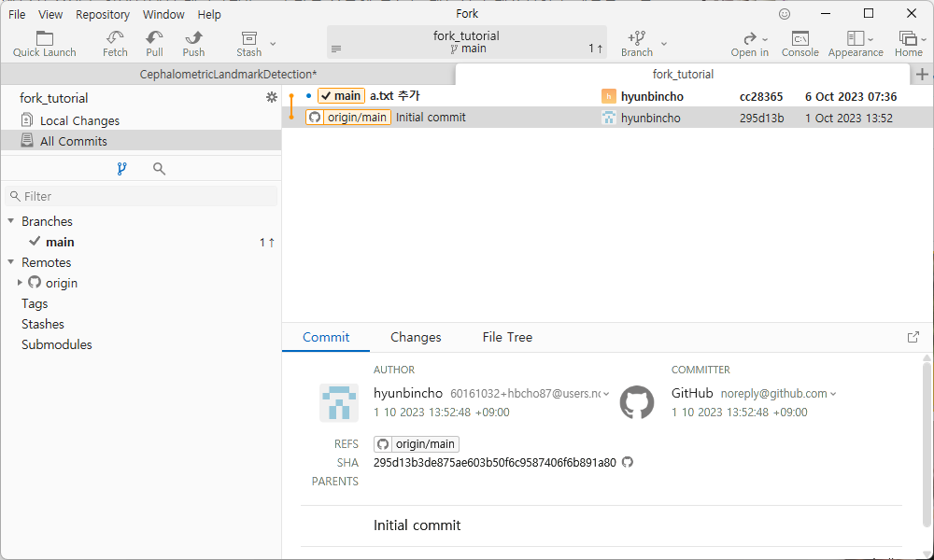Open the Repository menu
This screenshot has width=934, height=560.
pyautogui.click(x=103, y=14)
